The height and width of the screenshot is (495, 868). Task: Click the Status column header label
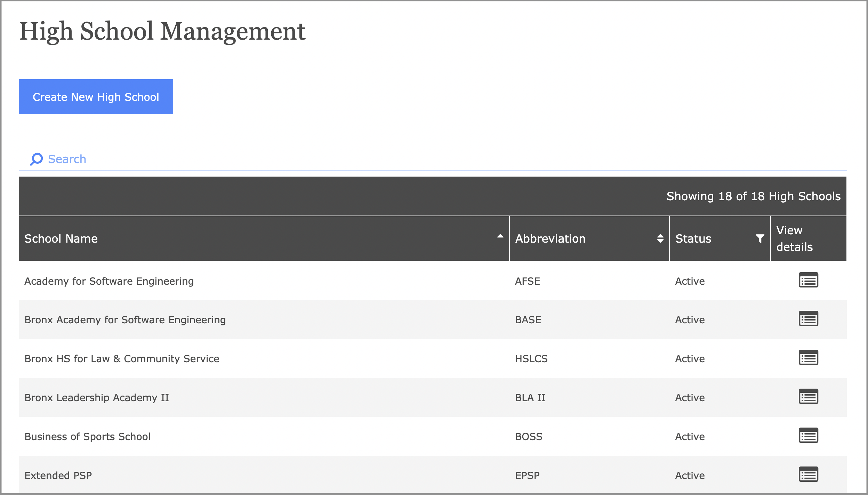(x=693, y=239)
